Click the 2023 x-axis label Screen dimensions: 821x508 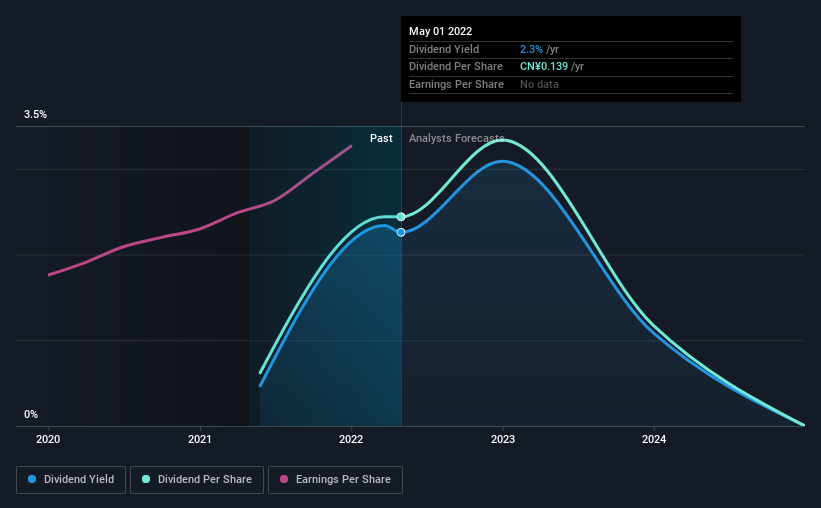(503, 439)
